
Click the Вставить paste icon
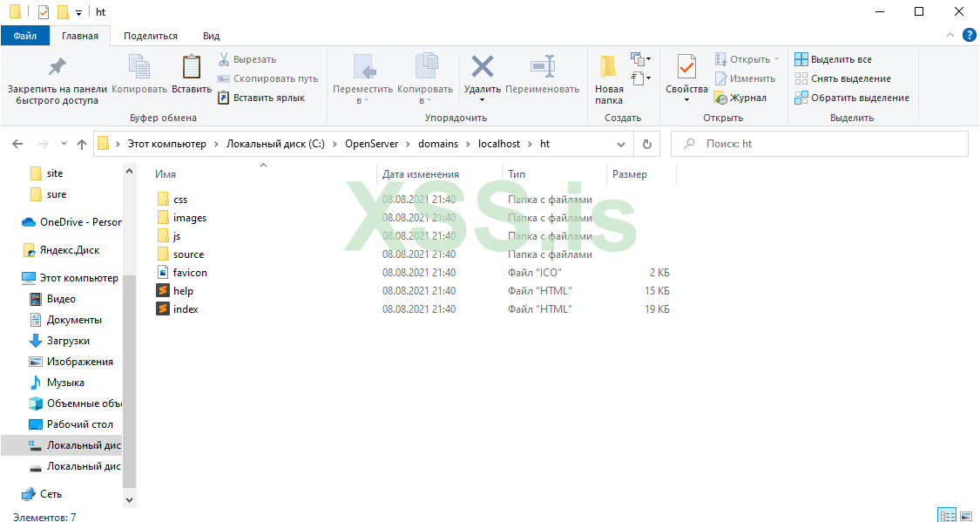(192, 67)
